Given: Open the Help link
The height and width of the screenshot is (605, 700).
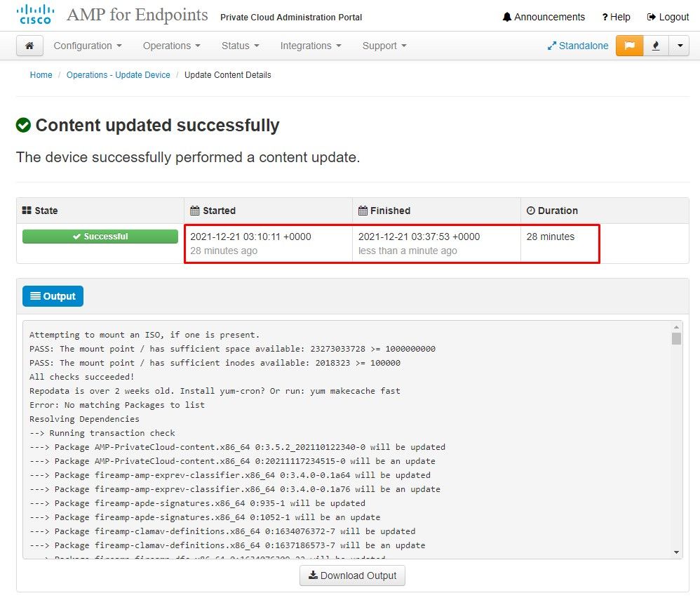Looking at the screenshot, I should click(x=616, y=17).
